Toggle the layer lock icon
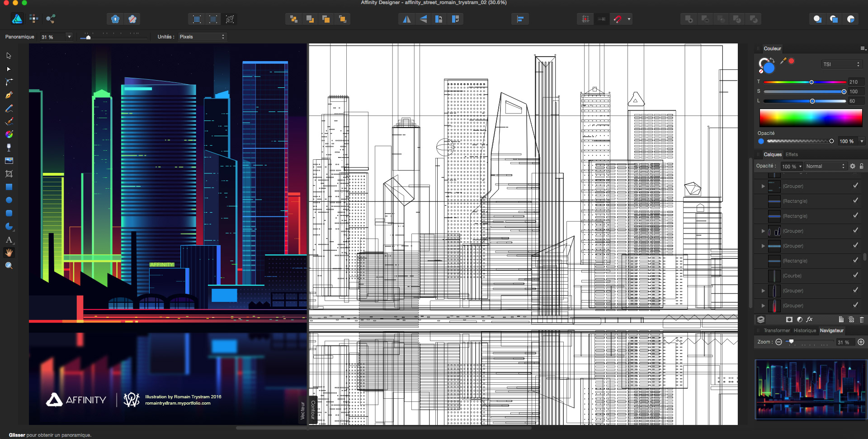Screen dimensions: 868x439 tap(861, 166)
